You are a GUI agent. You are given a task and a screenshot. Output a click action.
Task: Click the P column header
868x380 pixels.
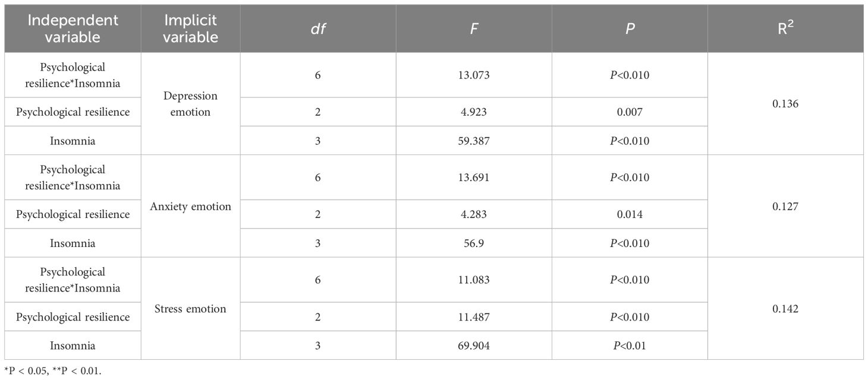(630, 28)
